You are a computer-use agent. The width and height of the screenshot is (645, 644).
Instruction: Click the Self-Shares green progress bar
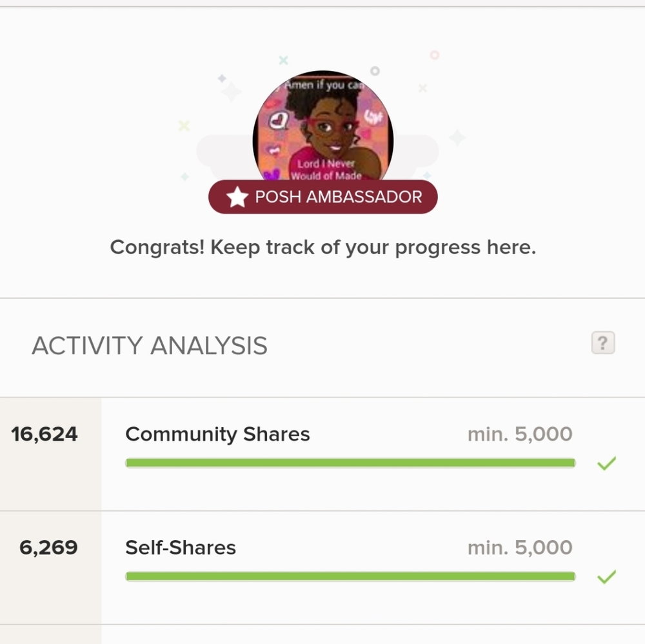(350, 576)
